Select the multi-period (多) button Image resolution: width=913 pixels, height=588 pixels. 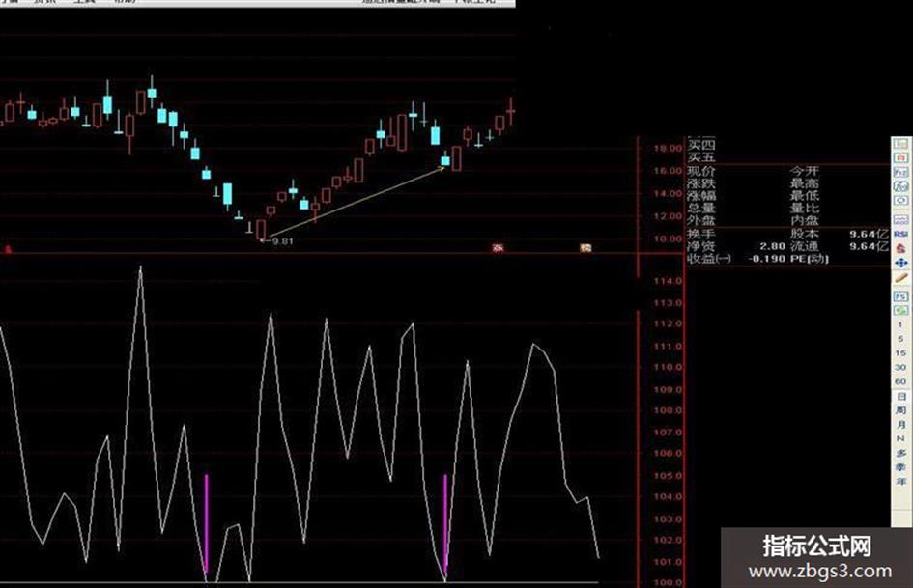pos(900,453)
